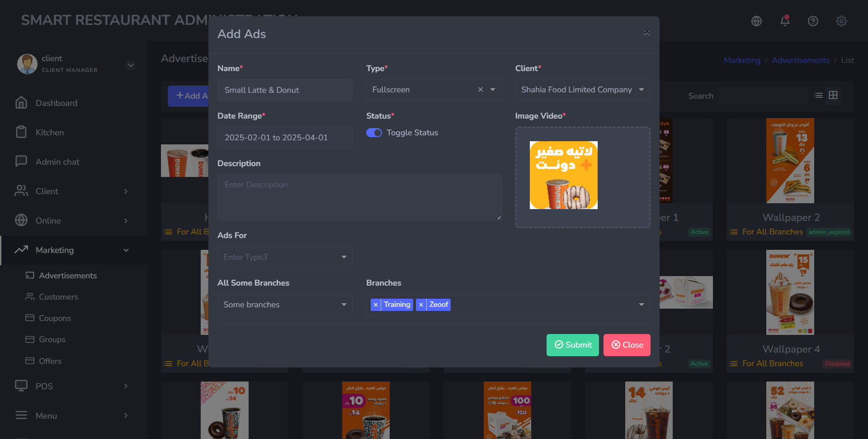Open the Wallpaper 2 ad thumbnail
Screen dimensions: 868x439
pos(790,161)
